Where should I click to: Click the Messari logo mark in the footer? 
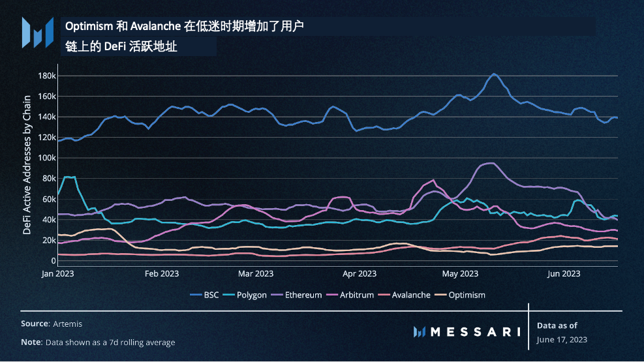420,332
